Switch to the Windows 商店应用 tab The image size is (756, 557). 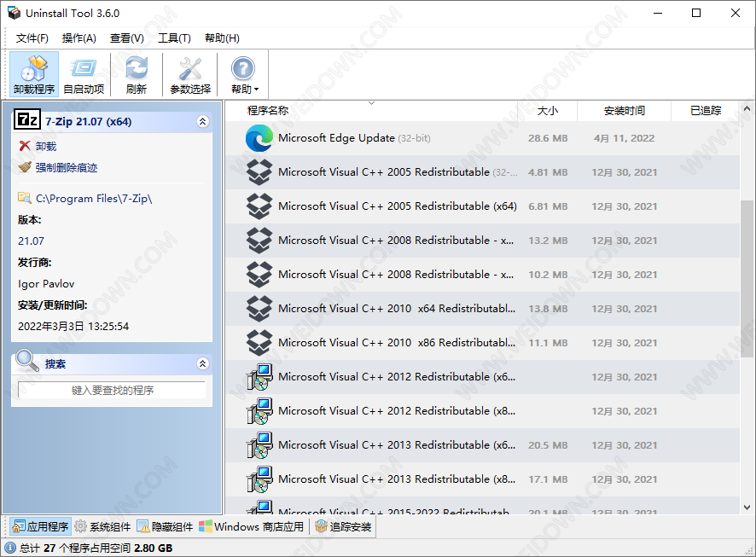pyautogui.click(x=252, y=526)
